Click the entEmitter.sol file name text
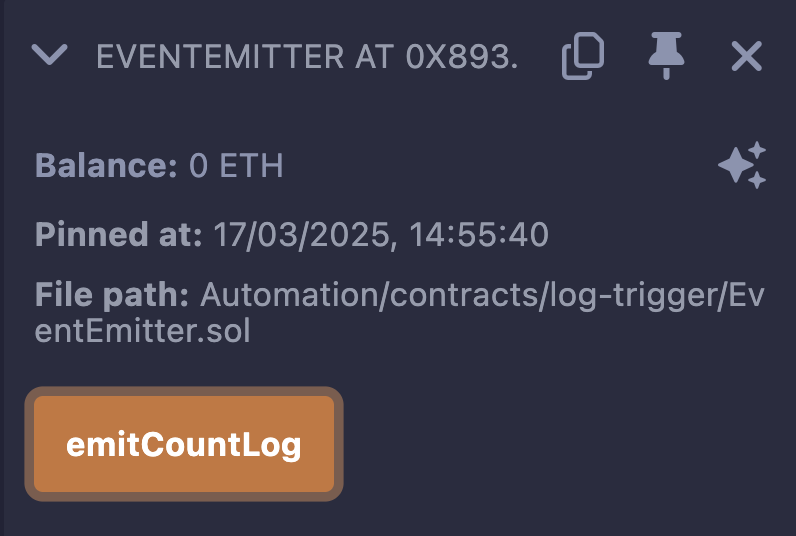796x536 pixels. (142, 331)
